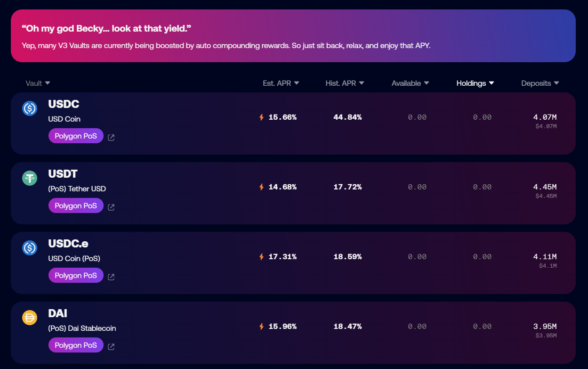Click the USDC.e coin icon
The image size is (588, 369).
30,248
